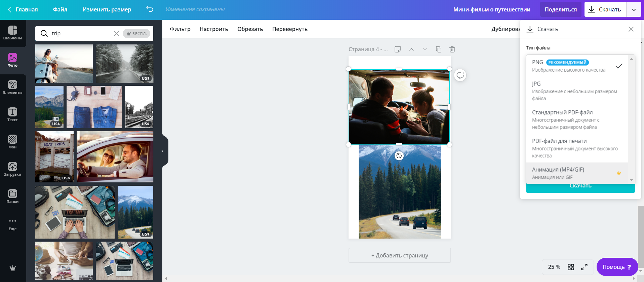Select the Текст tool in sidebar
The height and width of the screenshot is (282, 644).
(12, 115)
